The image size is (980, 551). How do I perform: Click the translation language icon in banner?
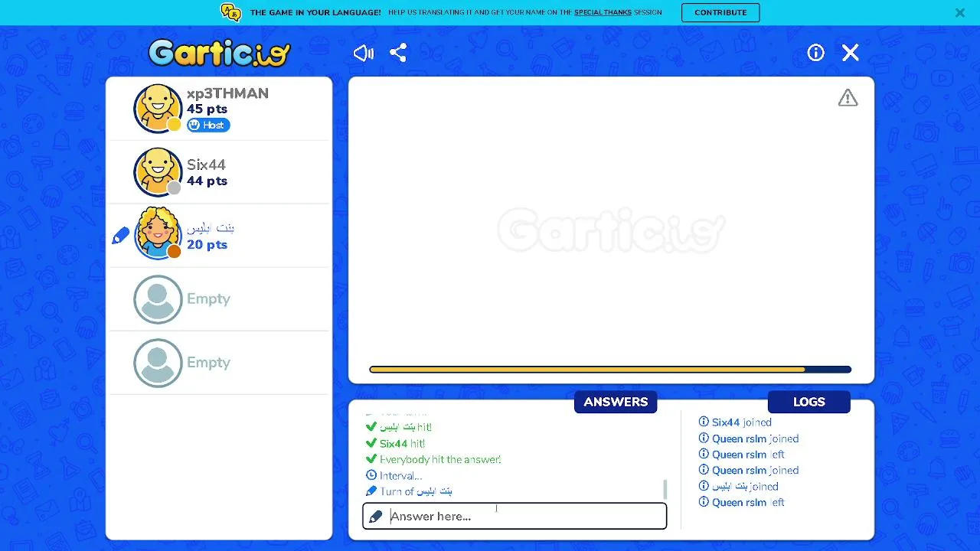coord(230,12)
